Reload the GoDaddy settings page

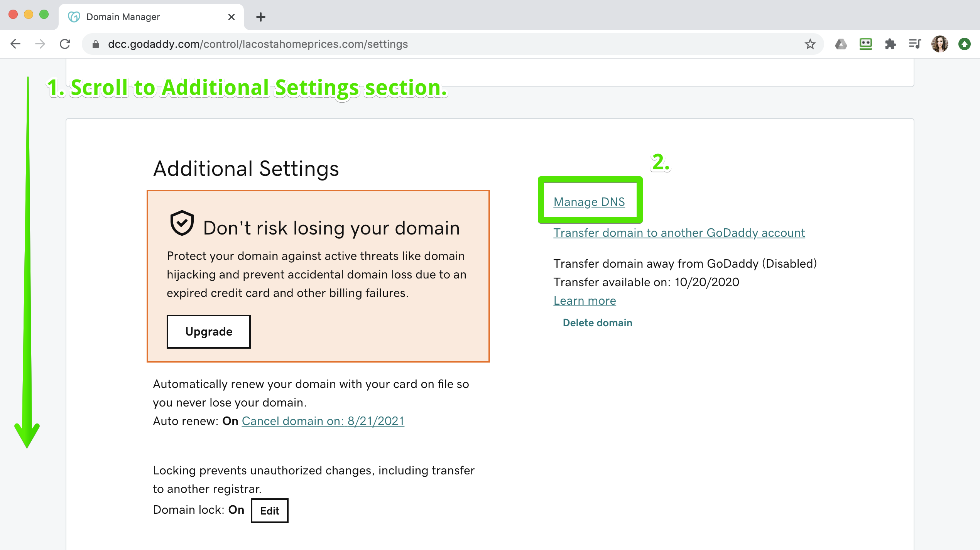tap(65, 44)
